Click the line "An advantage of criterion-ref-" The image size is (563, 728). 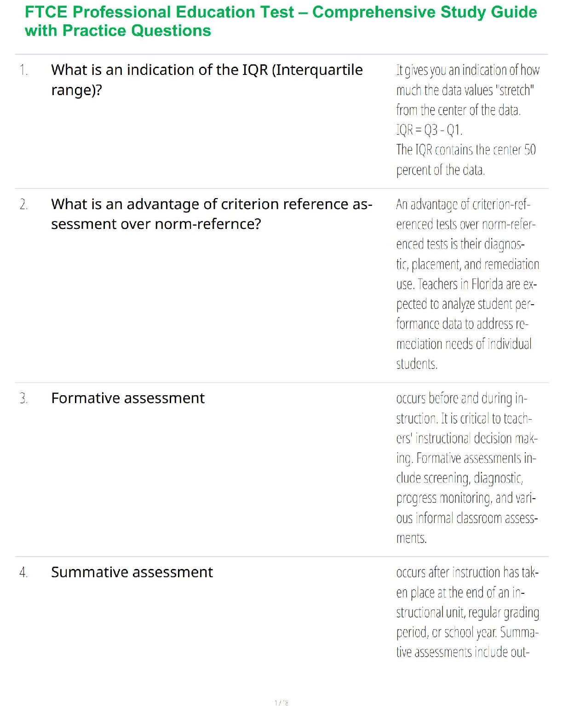coord(463,205)
